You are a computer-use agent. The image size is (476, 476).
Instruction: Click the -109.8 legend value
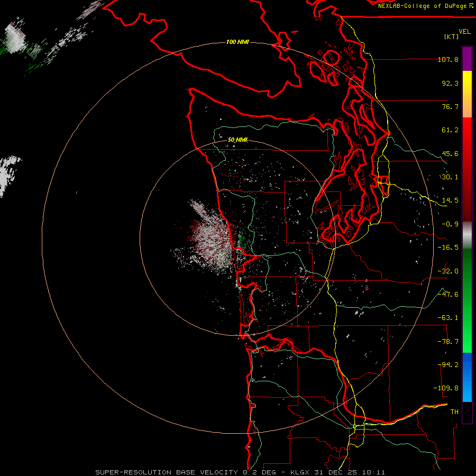tap(446, 388)
